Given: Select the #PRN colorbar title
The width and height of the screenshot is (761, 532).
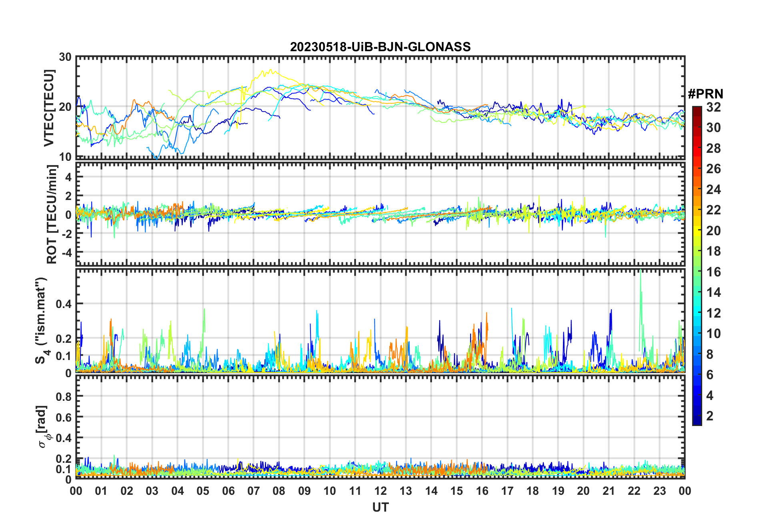Looking at the screenshot, I should 705,94.
